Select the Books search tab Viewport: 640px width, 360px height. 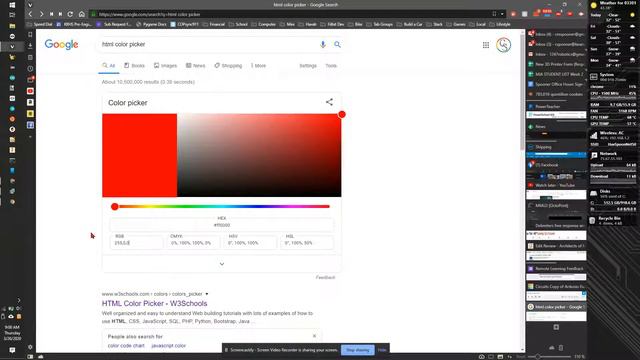tap(134, 65)
